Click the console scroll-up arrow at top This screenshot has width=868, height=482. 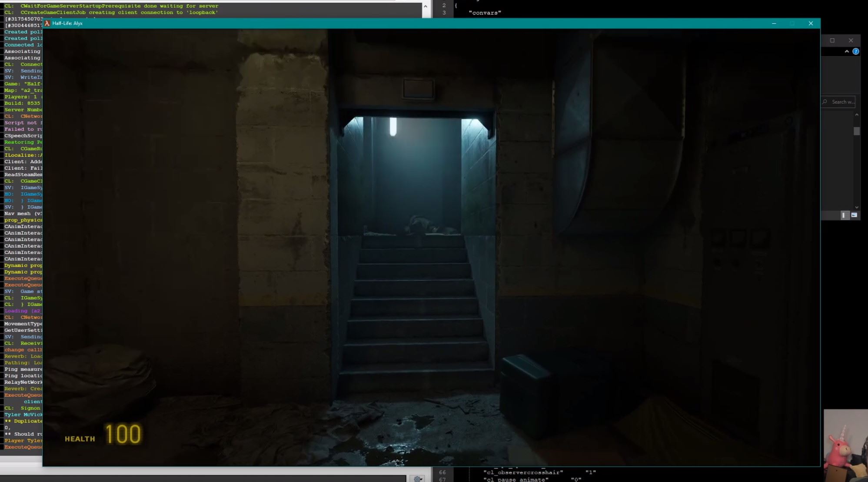(425, 6)
